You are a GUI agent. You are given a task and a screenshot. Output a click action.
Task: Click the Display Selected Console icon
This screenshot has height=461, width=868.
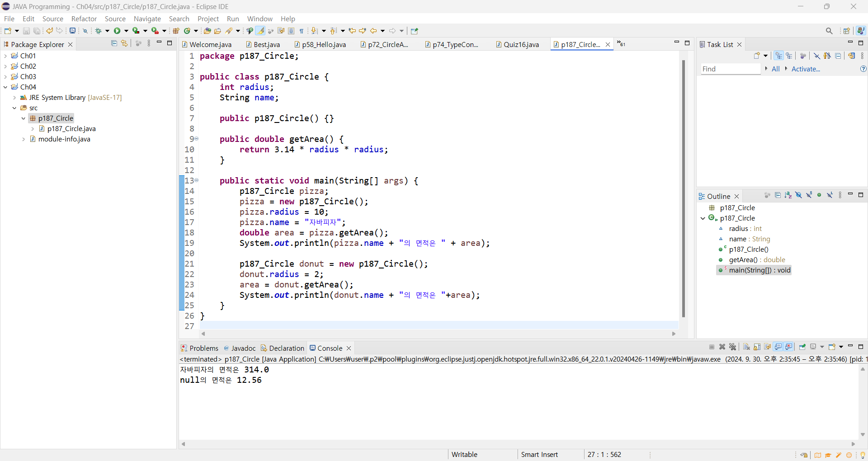[814, 347]
